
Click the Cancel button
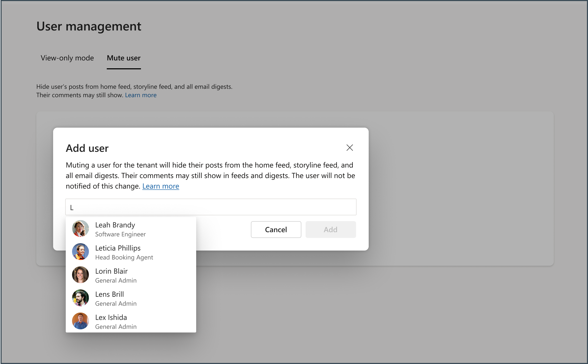[x=276, y=229]
